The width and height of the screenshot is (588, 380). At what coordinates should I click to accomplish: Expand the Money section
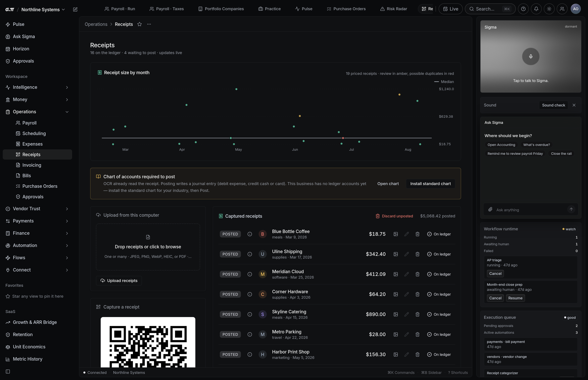tap(37, 100)
